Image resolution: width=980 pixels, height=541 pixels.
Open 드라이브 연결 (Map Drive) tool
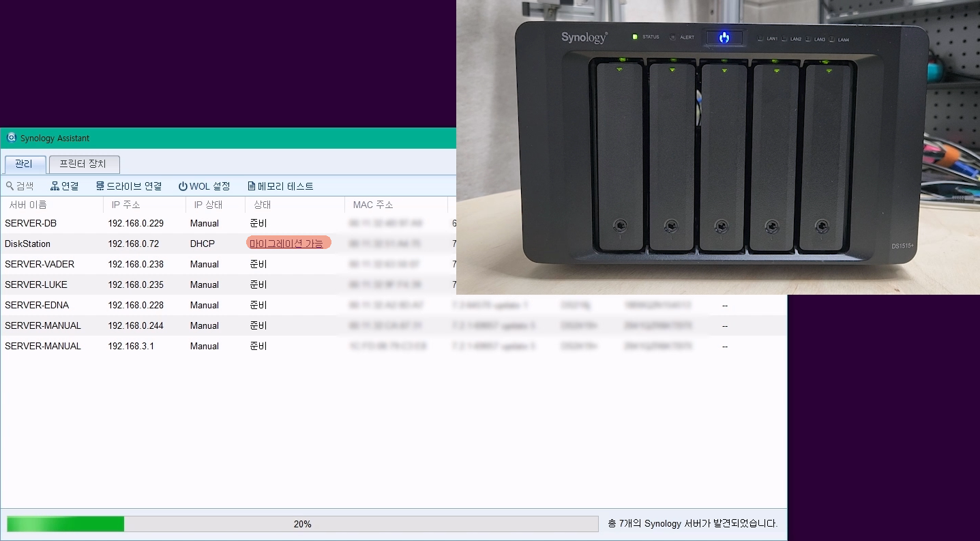click(129, 186)
